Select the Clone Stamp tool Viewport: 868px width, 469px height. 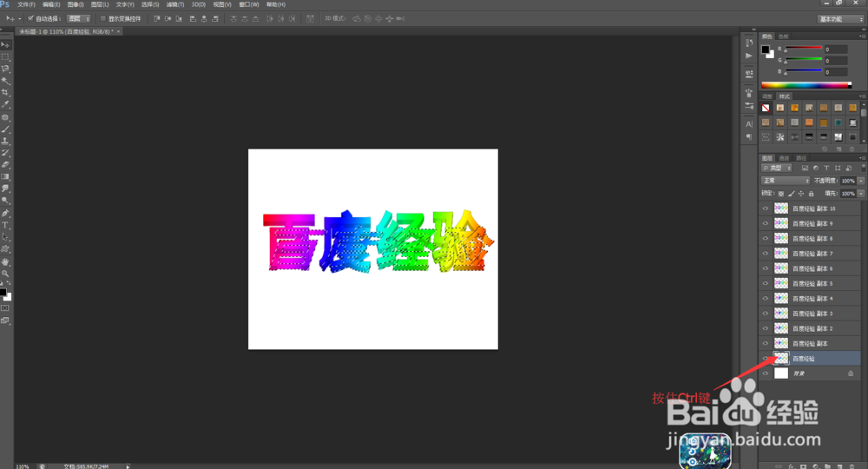[x=5, y=142]
